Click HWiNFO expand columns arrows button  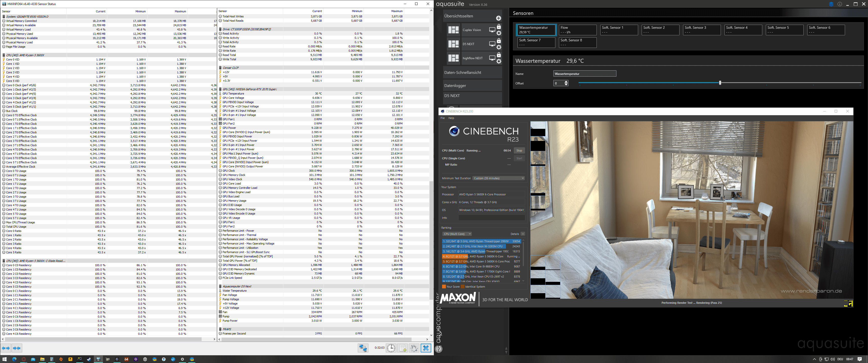tap(6, 348)
